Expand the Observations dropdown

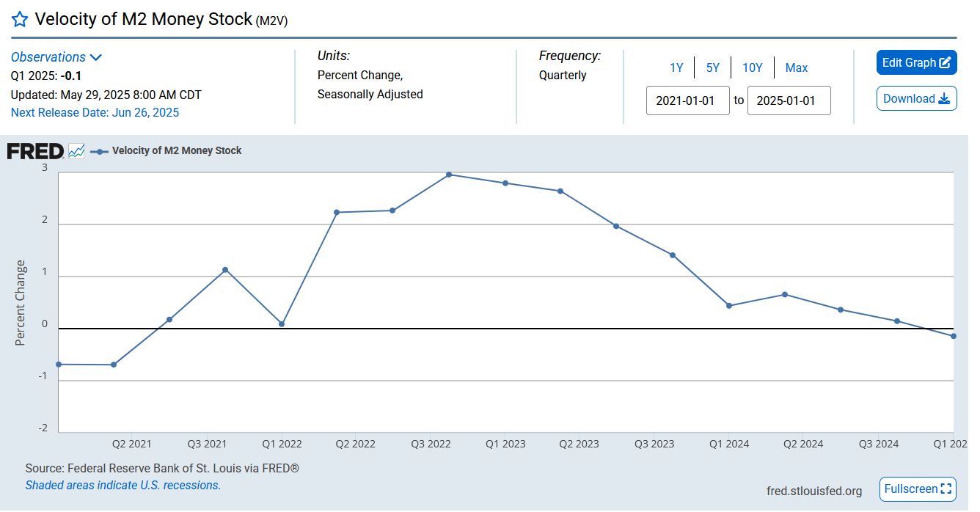(x=56, y=57)
